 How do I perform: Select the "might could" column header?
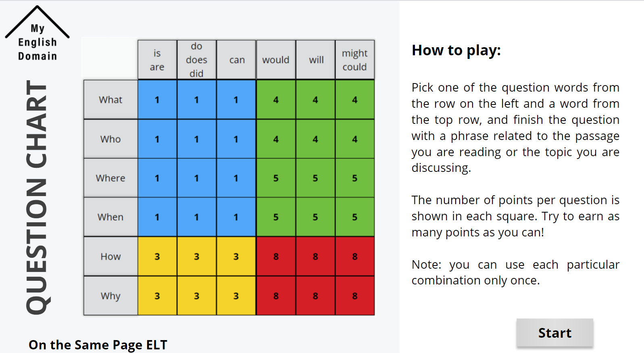[355, 60]
